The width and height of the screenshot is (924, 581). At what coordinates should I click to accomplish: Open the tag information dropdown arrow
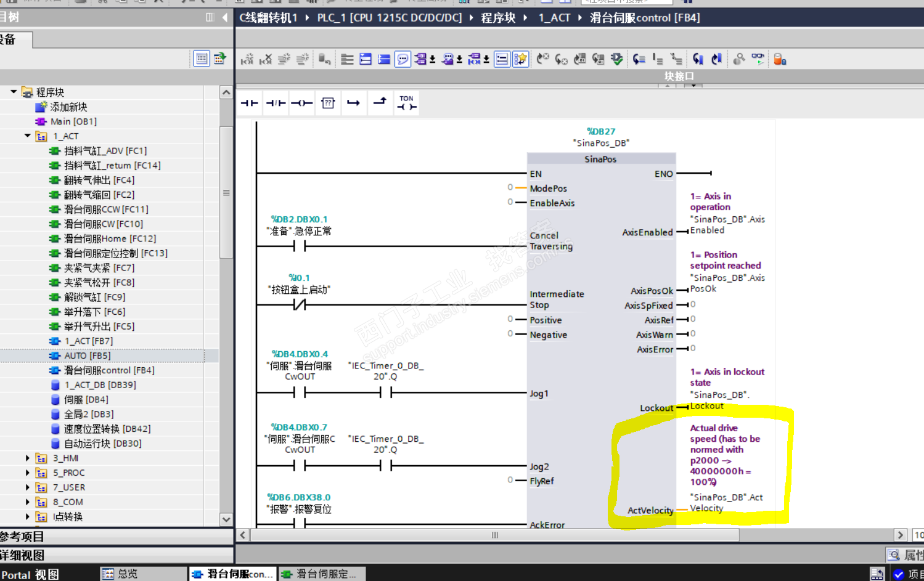[460, 59]
